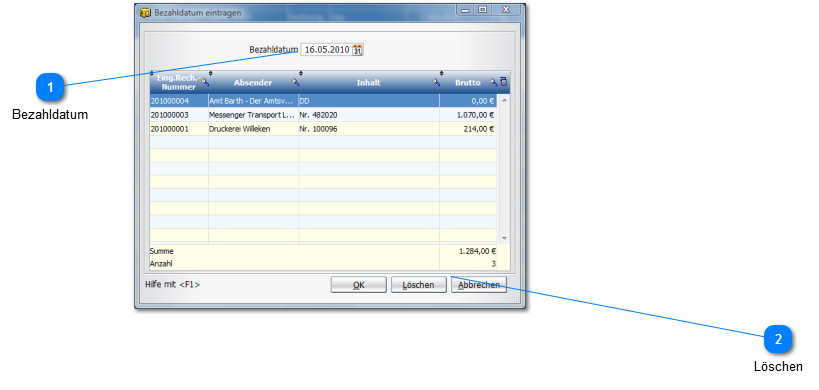
Task: Click the search icon in Brutto column
Action: click(493, 82)
